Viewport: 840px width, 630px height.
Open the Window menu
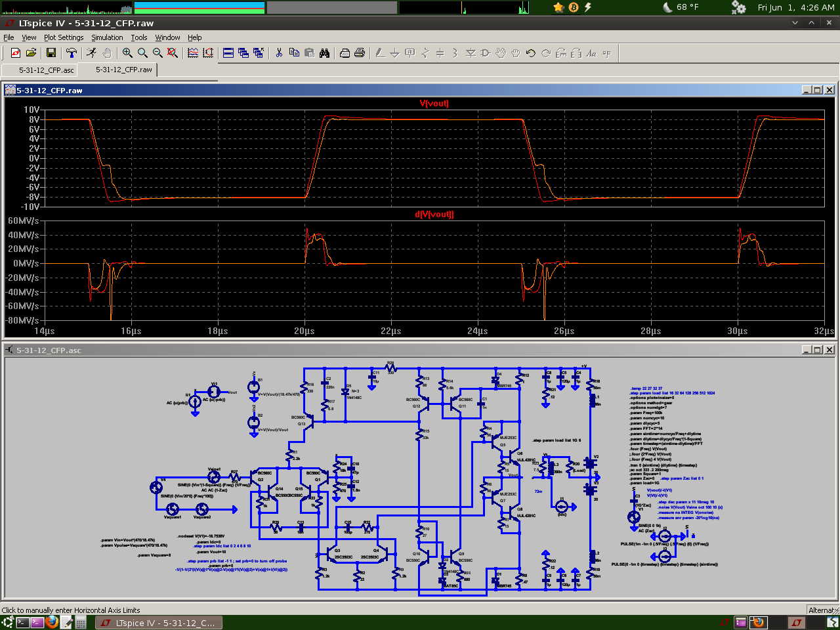coord(167,37)
